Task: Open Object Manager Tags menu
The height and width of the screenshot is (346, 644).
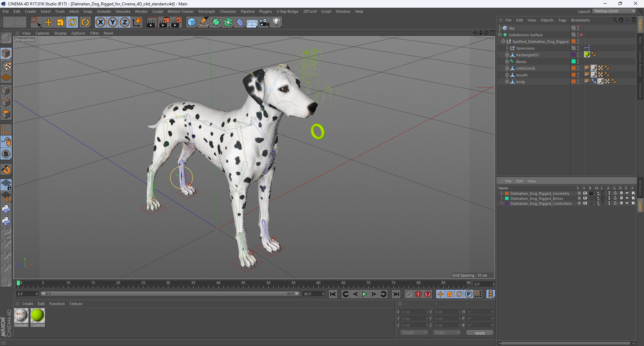Action: pyautogui.click(x=562, y=20)
